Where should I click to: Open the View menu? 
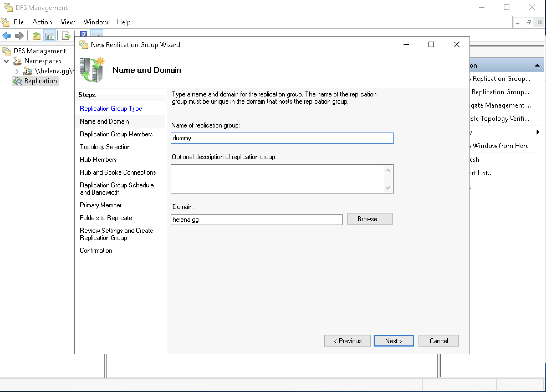[x=68, y=22]
